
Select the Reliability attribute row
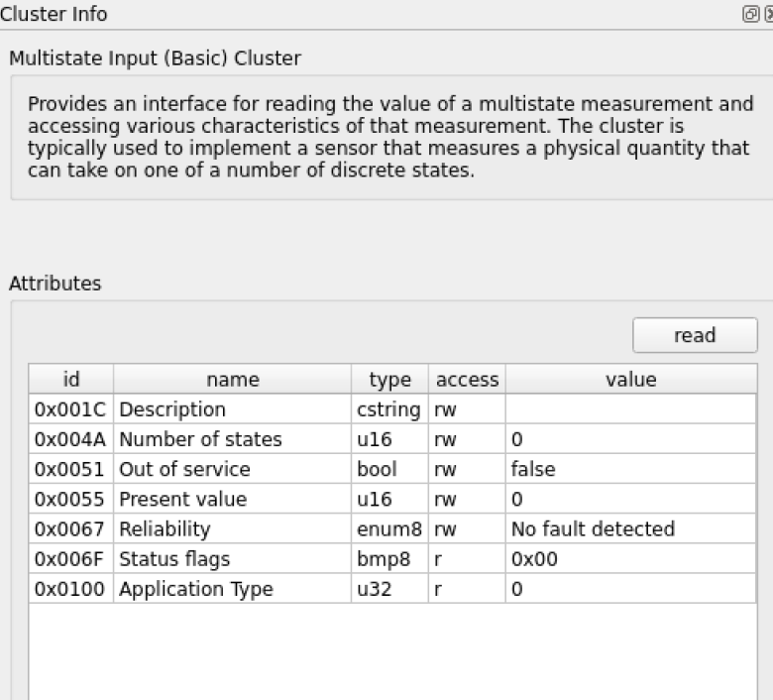tap(392, 528)
